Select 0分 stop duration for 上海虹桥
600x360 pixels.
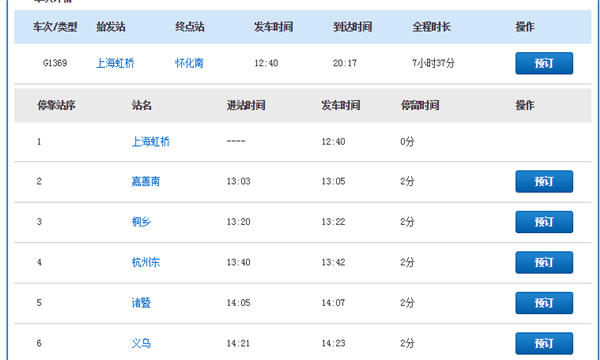(408, 142)
